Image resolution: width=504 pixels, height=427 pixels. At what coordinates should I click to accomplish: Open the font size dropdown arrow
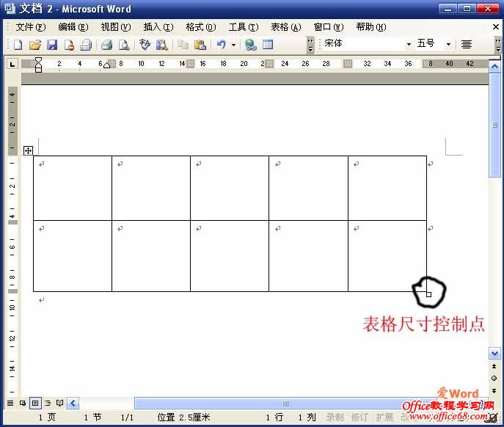pyautogui.click(x=448, y=44)
